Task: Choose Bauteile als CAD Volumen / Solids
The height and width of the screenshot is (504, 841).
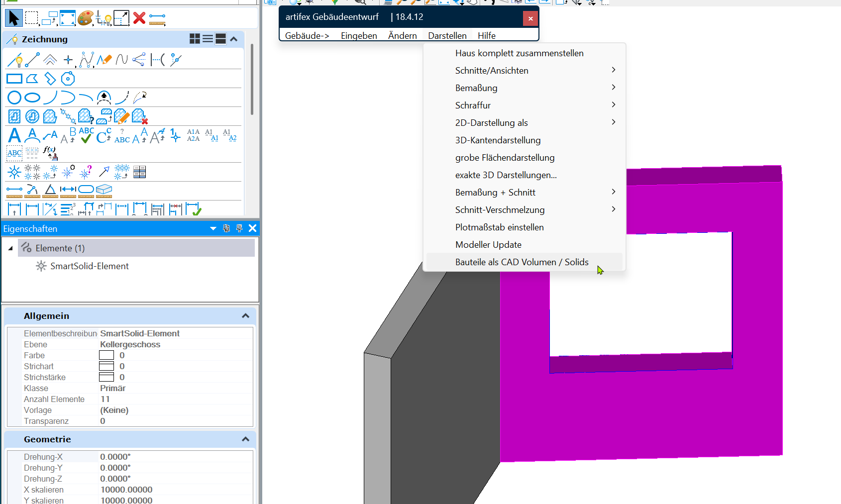Action: (522, 262)
